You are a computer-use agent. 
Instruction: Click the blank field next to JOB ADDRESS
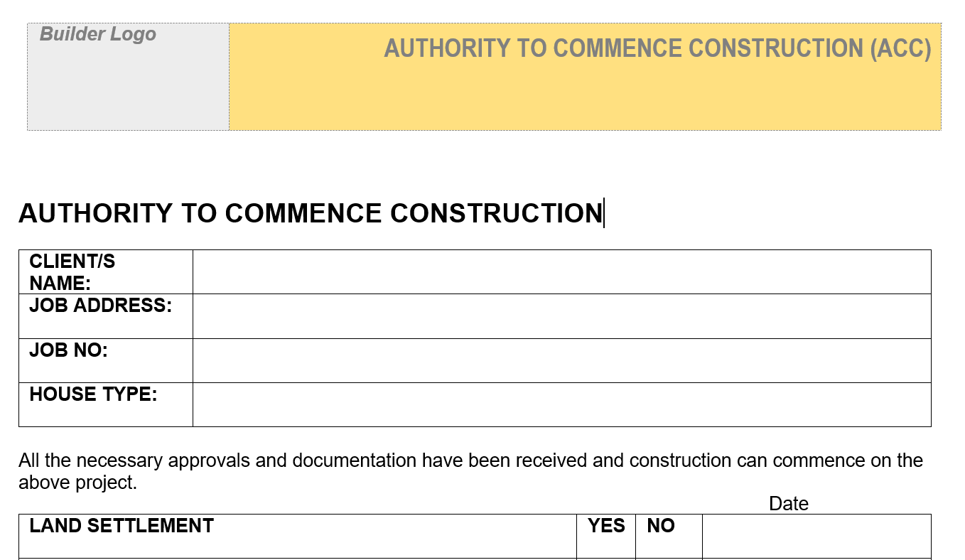point(561,316)
